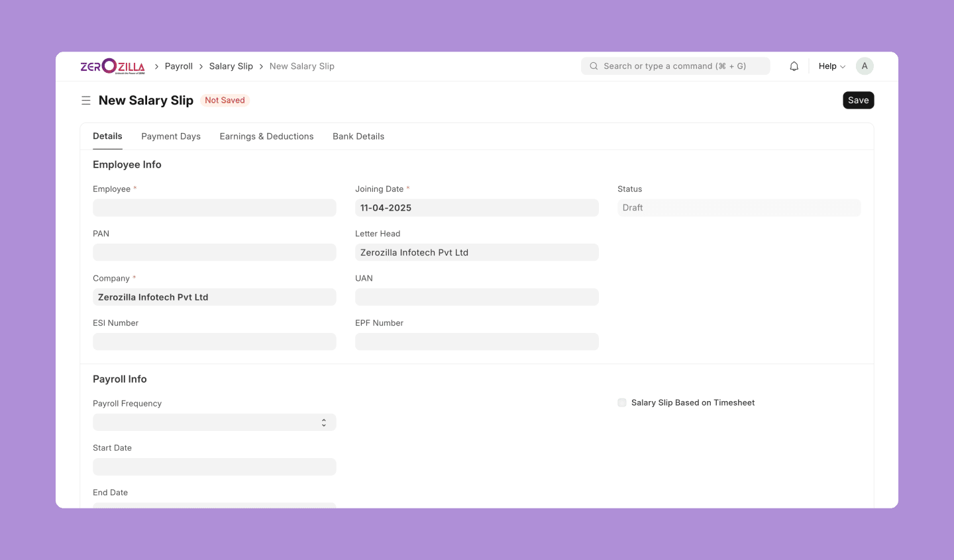Open the Earnings & Deductions tab

coord(266,136)
